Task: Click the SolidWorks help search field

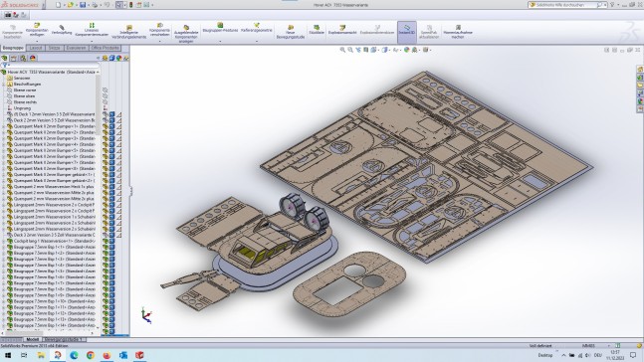Action: click(566, 5)
